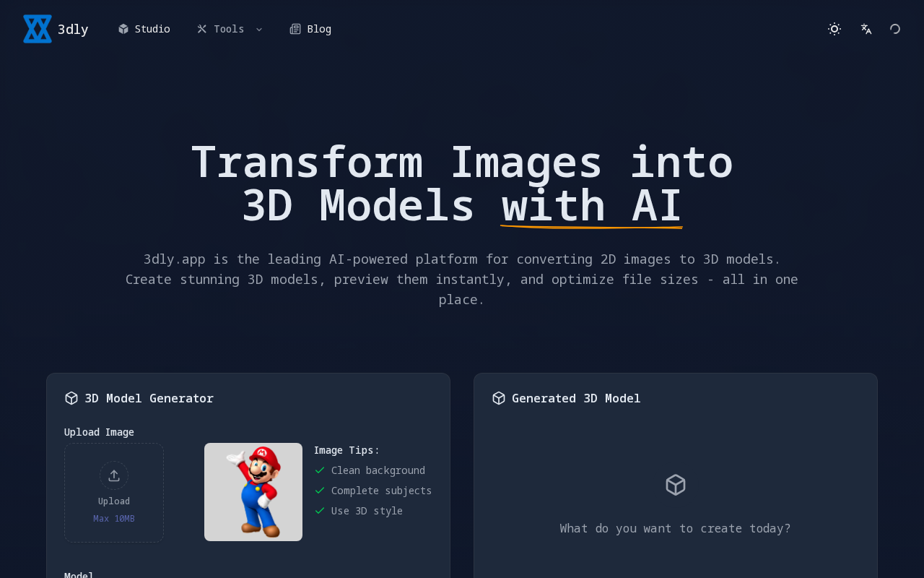Click the checkmark beside 'Use 3D style'
This screenshot has height=578, width=924.
(320, 511)
